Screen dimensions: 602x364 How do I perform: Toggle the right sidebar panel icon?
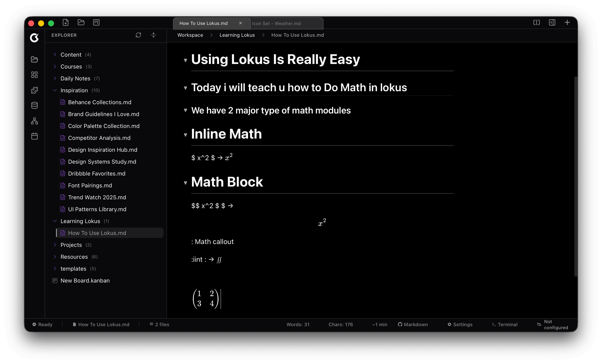pos(552,22)
